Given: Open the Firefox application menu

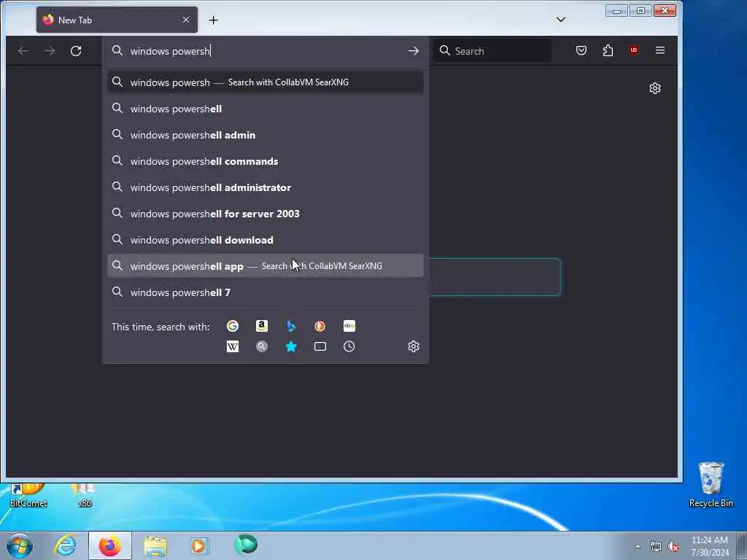Looking at the screenshot, I should tap(659, 50).
